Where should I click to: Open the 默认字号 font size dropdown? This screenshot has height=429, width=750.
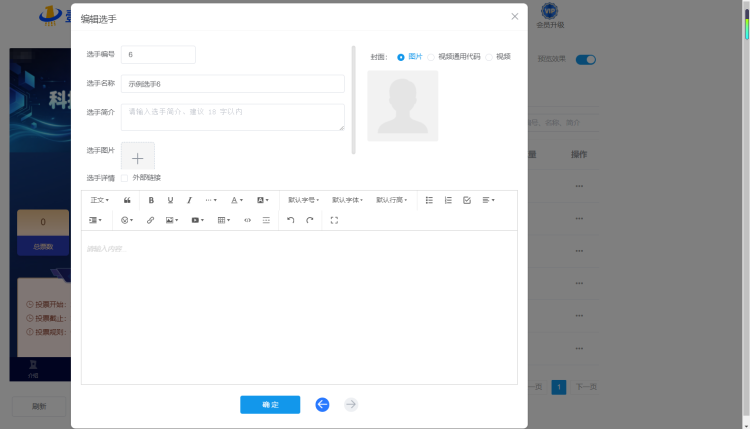[303, 200]
